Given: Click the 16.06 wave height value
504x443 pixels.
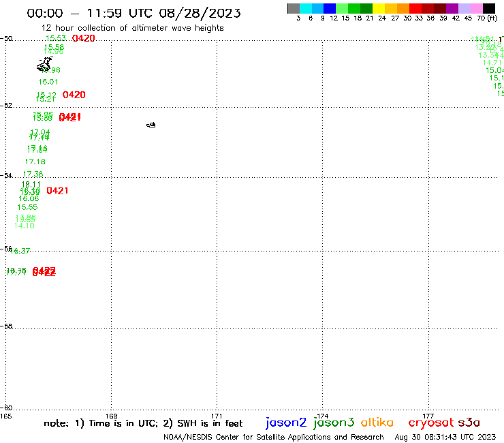Looking at the screenshot, I should (x=29, y=199).
